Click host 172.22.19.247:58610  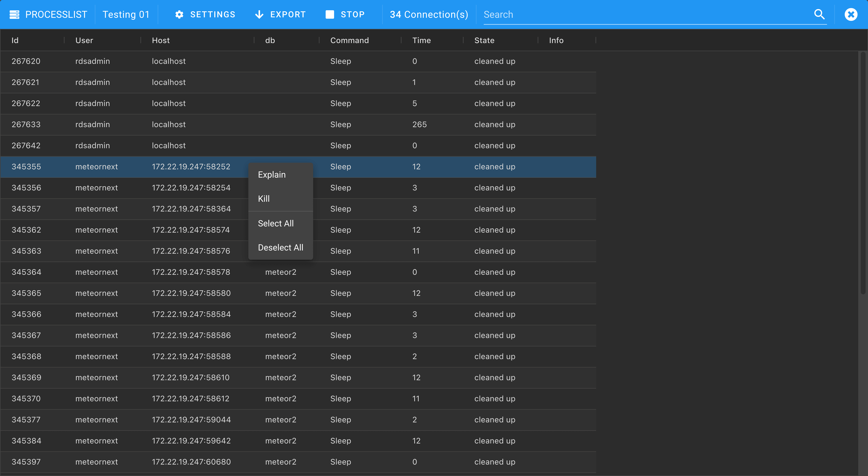click(x=191, y=378)
